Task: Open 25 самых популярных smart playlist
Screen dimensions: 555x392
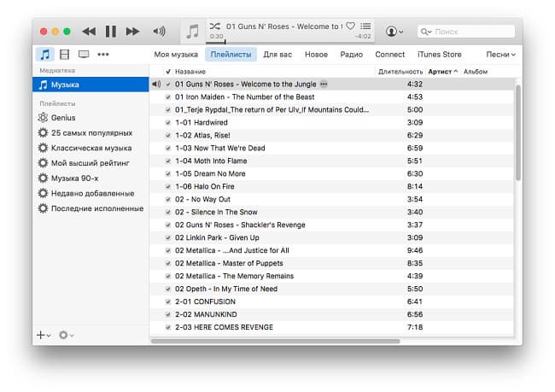Action: pos(91,132)
